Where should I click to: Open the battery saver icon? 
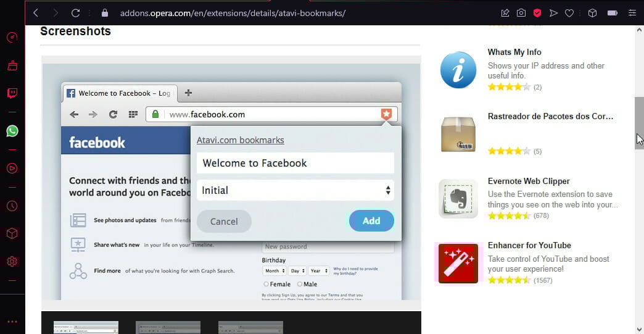[613, 13]
